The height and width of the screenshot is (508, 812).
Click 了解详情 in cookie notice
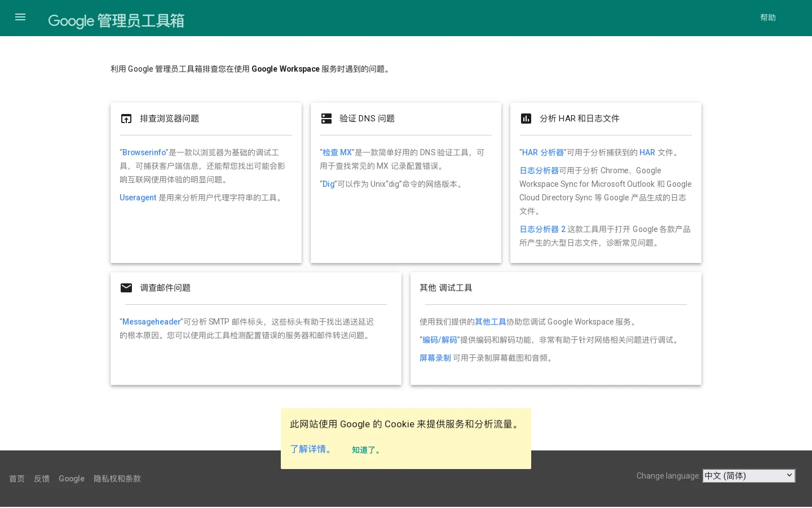[x=311, y=449]
